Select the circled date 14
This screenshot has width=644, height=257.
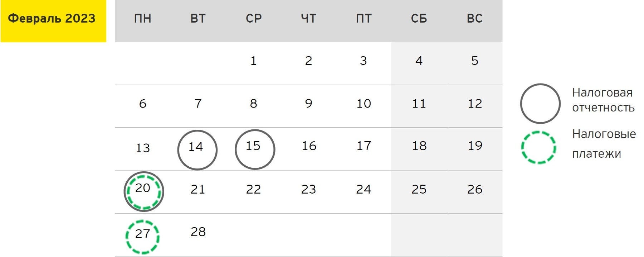(x=197, y=149)
